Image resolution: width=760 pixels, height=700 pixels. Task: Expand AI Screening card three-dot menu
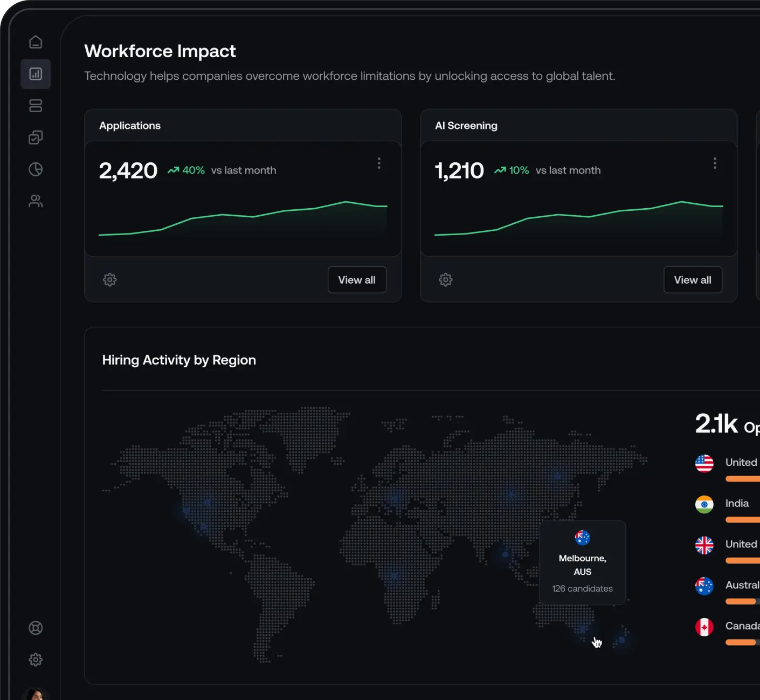[715, 163]
